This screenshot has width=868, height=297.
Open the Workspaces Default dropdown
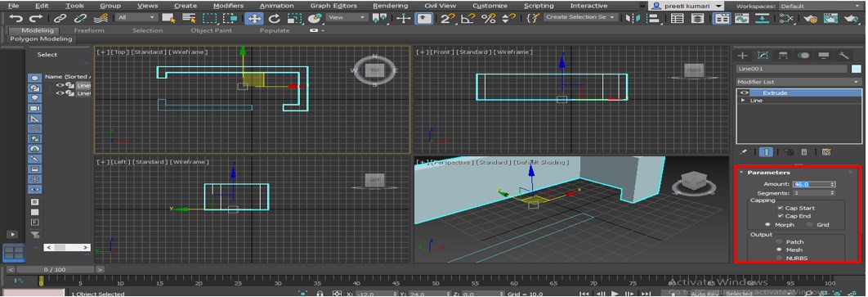click(821, 6)
